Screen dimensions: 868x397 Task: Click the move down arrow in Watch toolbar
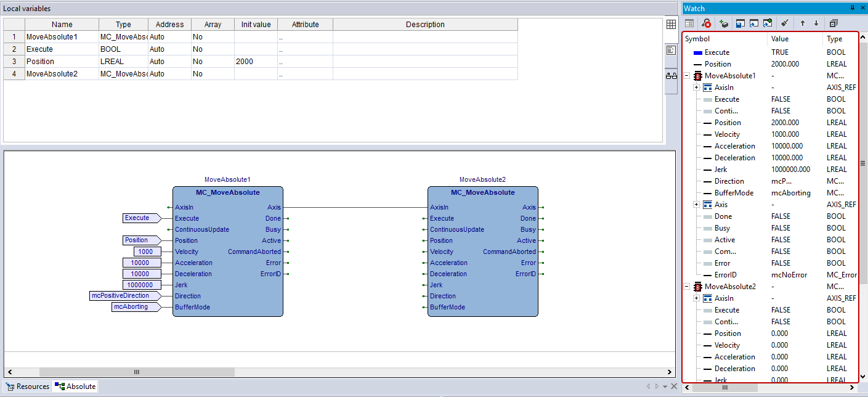click(816, 23)
